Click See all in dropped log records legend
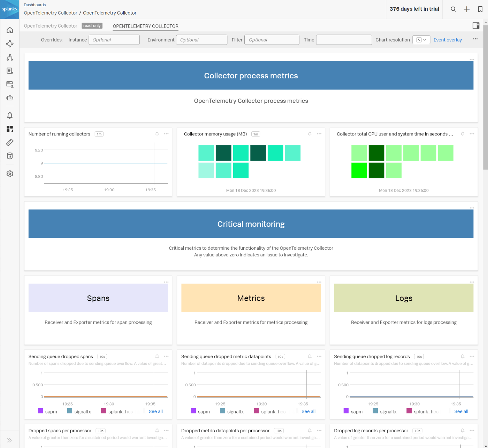Screen dimensions: 488x448 click(x=461, y=411)
